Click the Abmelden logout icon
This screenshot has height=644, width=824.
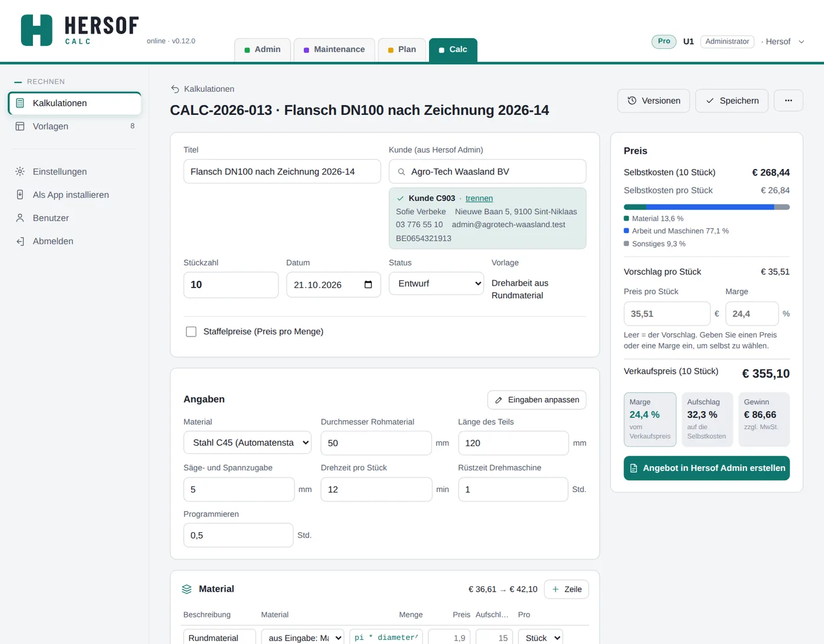coord(20,241)
